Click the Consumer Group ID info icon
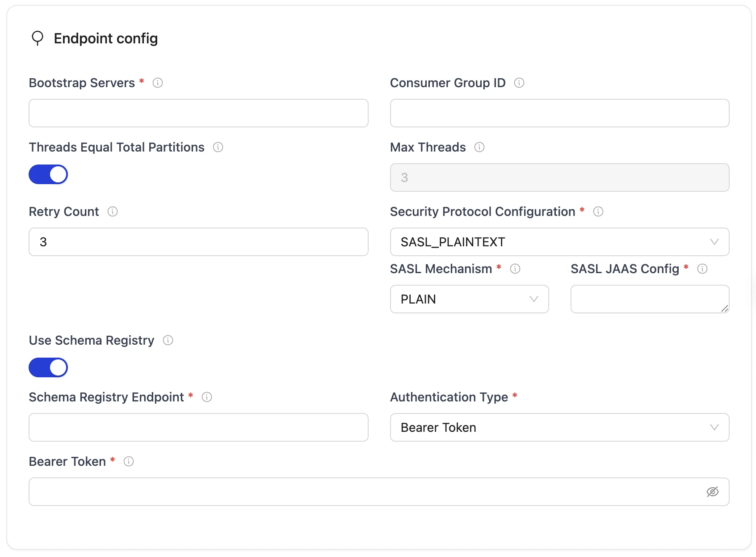Viewport: 756px width, 557px height. [x=519, y=83]
